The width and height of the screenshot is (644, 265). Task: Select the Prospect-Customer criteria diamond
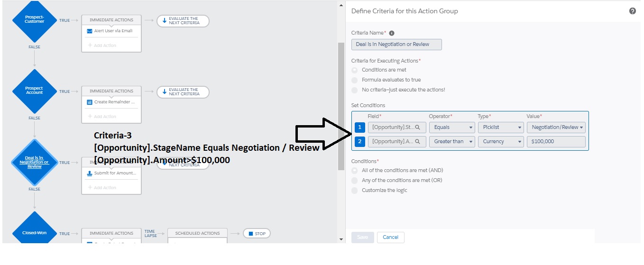[x=34, y=21]
